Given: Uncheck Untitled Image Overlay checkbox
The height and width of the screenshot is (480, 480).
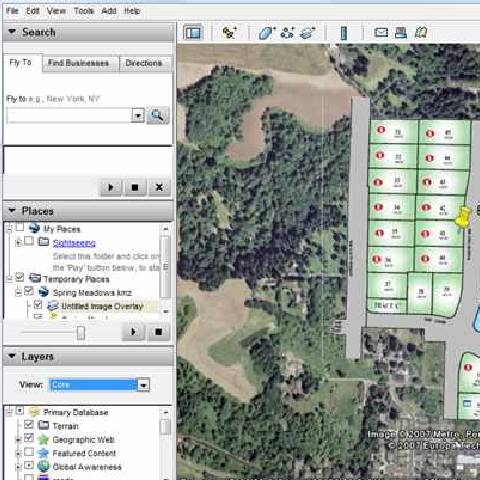Looking at the screenshot, I should click(38, 305).
